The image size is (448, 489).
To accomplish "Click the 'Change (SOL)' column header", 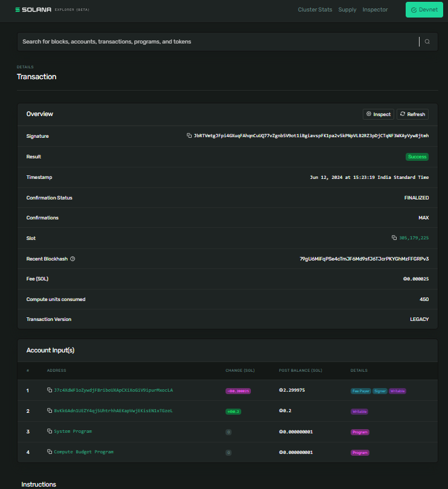I will [x=240, y=371].
